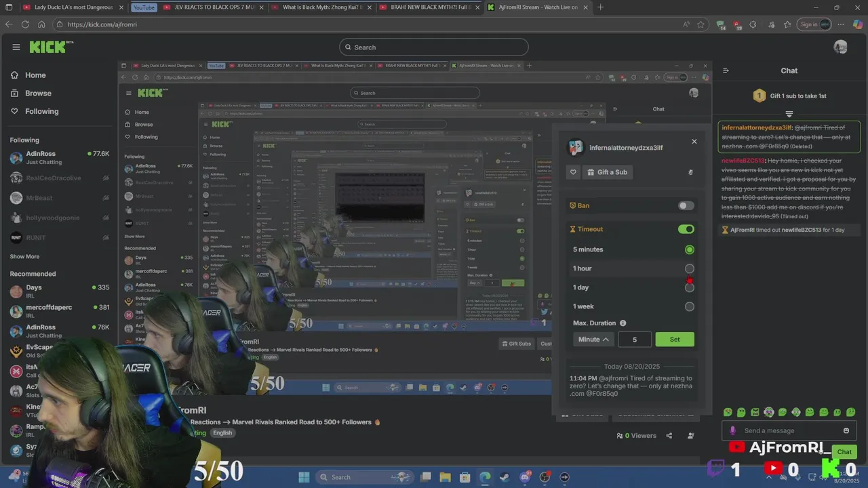This screenshot has height=488, width=868.
Task: Click the mute icon beside Gift a Sub
Action: (690, 172)
